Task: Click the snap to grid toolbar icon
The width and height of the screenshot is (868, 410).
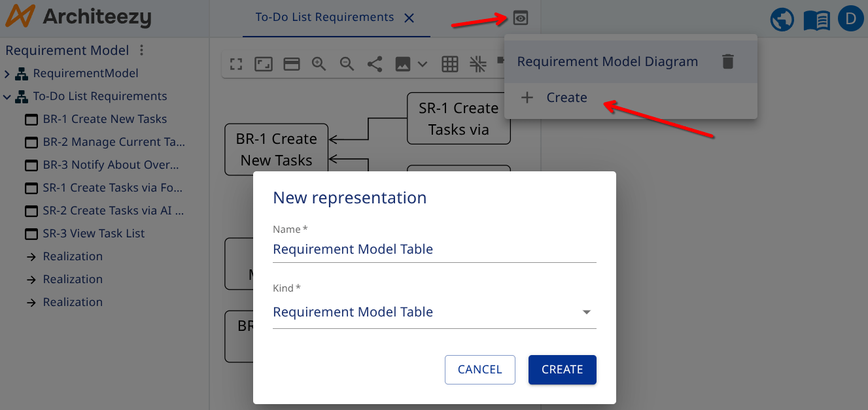Action: 477,63
